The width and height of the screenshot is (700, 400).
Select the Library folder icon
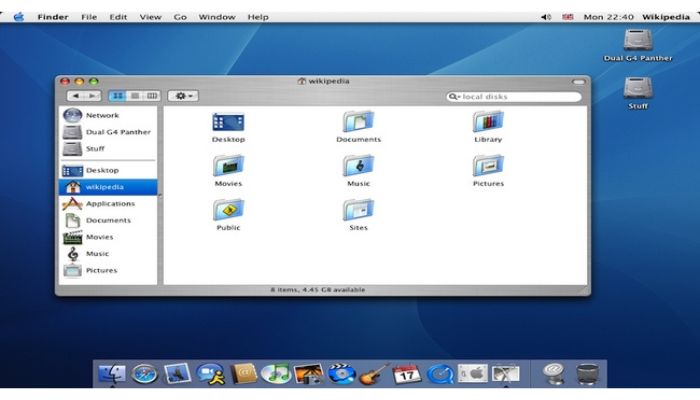pyautogui.click(x=488, y=122)
